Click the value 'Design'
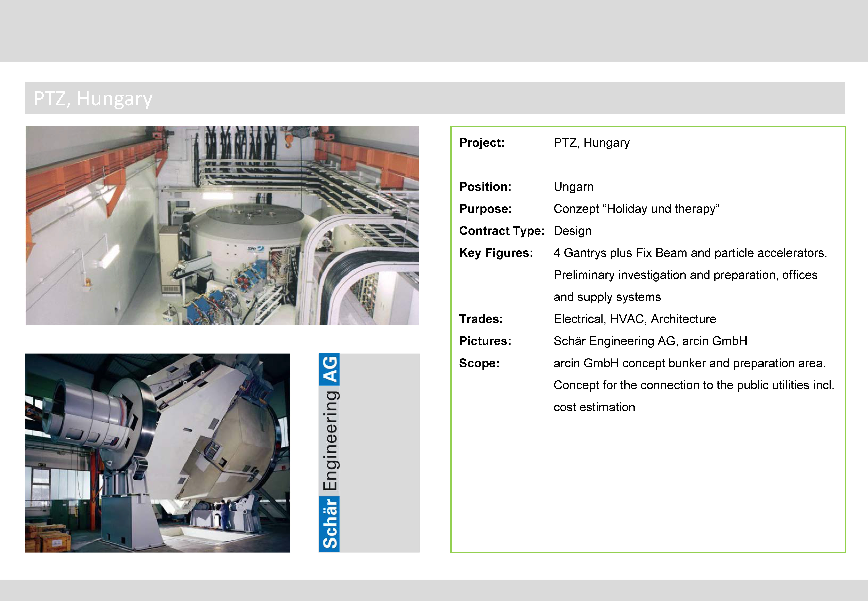The image size is (868, 601). coord(572,231)
